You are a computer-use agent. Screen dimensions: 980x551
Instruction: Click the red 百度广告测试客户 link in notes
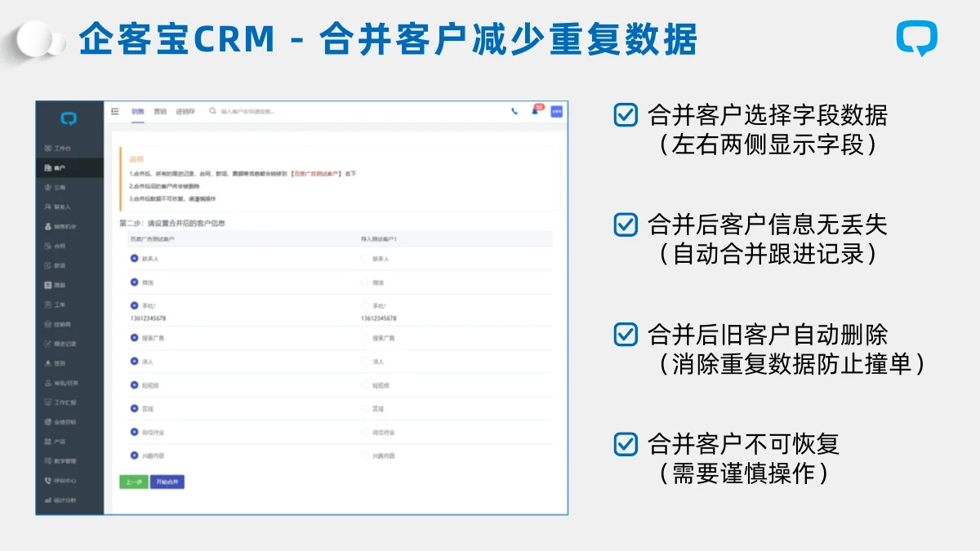316,174
